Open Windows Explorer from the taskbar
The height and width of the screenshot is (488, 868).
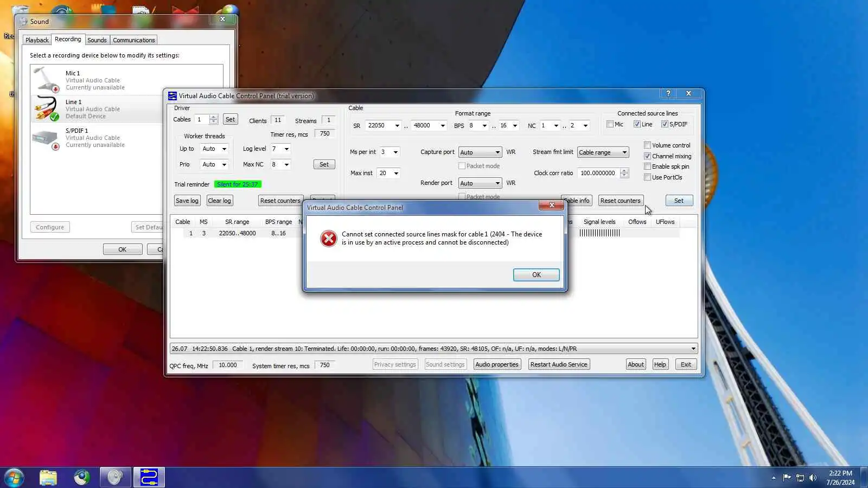click(x=48, y=477)
